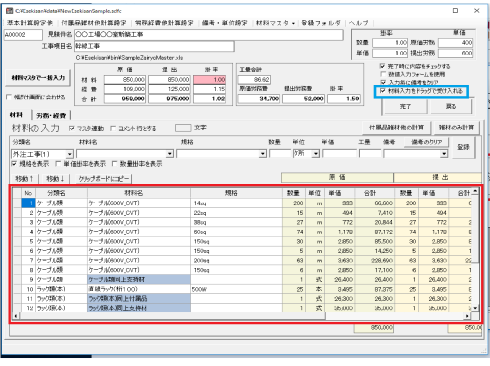490x366 pixels.
Task: Enable 幅だけ画面に合わせる checkbox
Action: (x=9, y=97)
